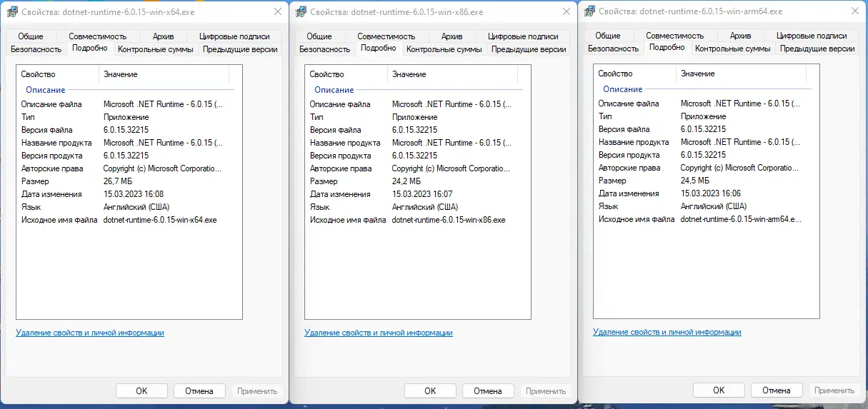Click the property removal link in the x64 window

90,333
